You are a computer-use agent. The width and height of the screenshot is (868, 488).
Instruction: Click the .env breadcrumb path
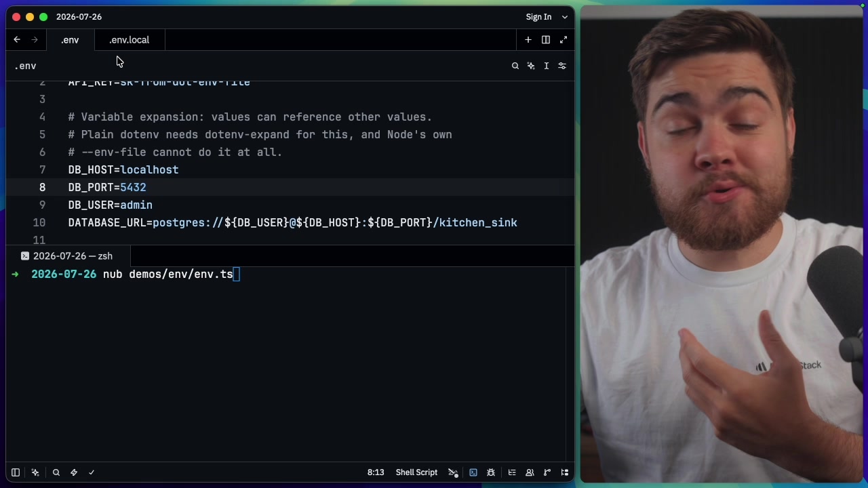coord(26,66)
